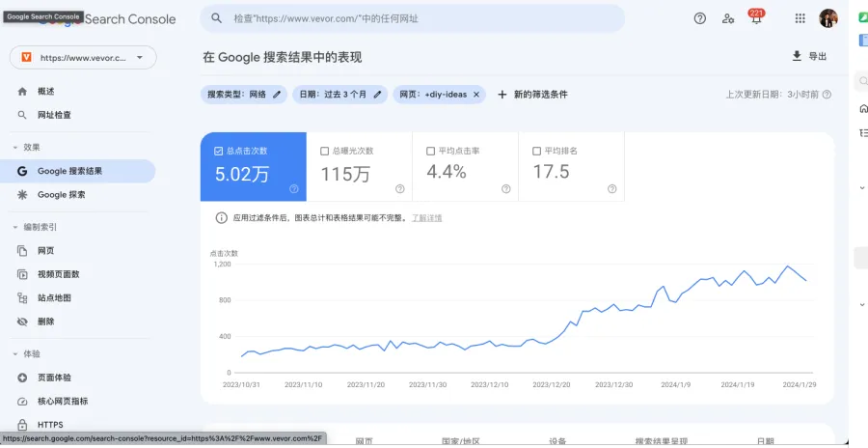This screenshot has width=868, height=448.
Task: Click the pages icon beside 网页
Action: pyautogui.click(x=22, y=251)
